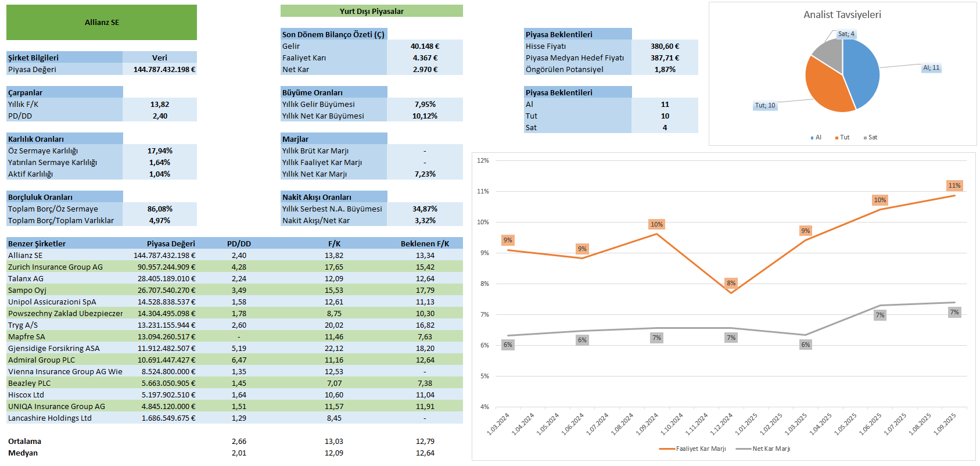Viewport: 980px width, 466px height.
Task: Select the Admiral Group PLC company name
Action: coord(42,360)
